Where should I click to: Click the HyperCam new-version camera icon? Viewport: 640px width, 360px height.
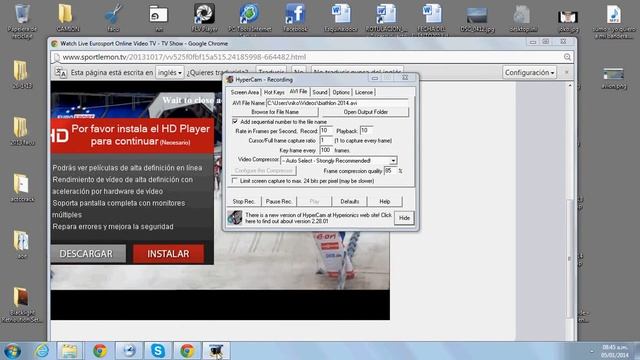(235, 218)
